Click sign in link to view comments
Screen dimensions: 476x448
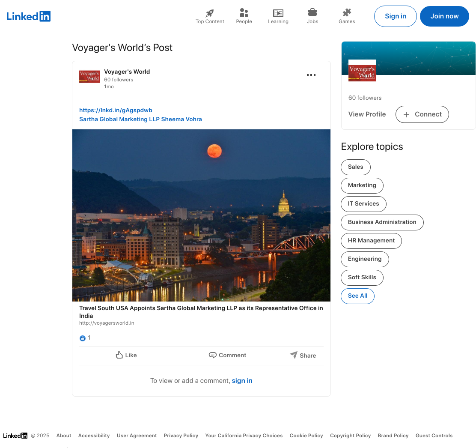[x=242, y=381]
